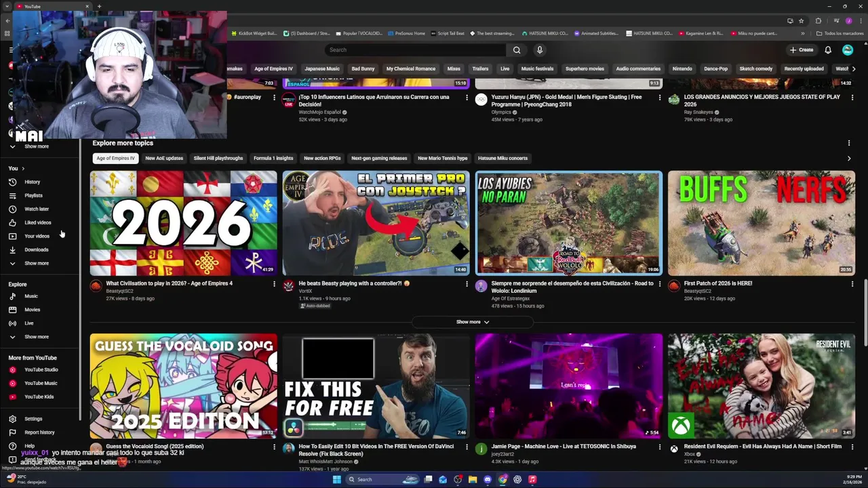Click the YouTube search input field
868x488 pixels.
click(x=416, y=49)
